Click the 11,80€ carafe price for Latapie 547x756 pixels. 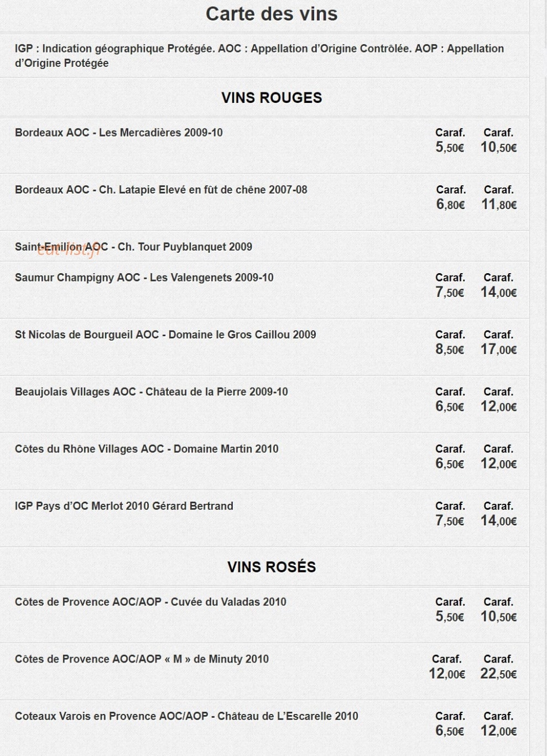[x=499, y=205]
